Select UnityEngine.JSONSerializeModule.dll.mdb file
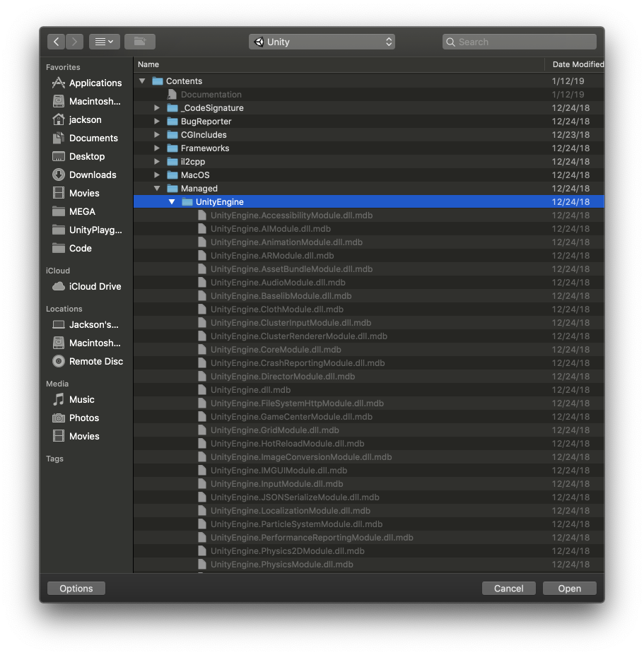 point(369,497)
